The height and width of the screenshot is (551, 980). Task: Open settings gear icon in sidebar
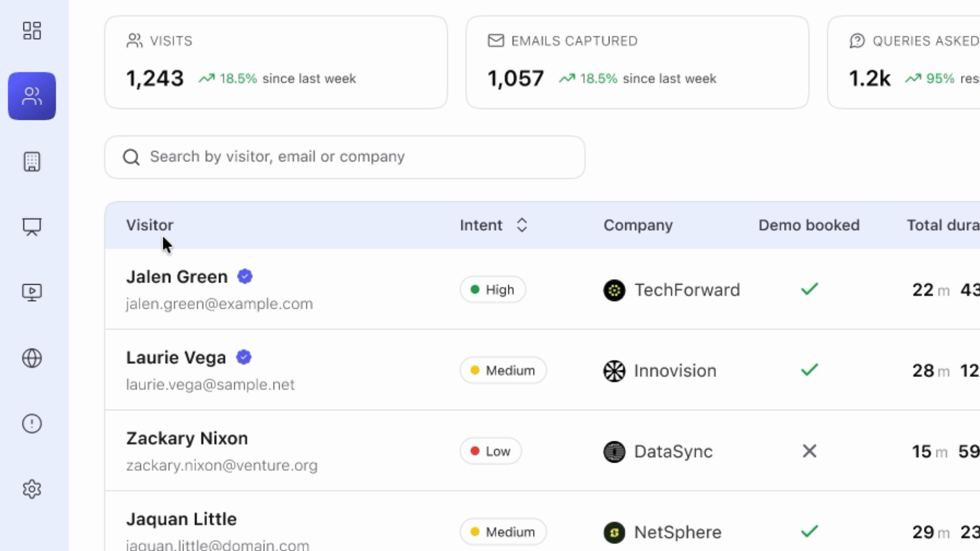[32, 489]
